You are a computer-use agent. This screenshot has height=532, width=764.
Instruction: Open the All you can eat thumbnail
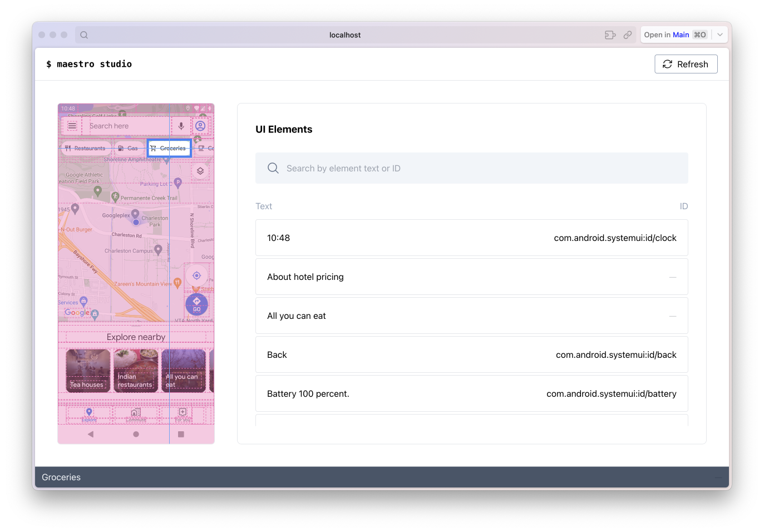coord(184,371)
